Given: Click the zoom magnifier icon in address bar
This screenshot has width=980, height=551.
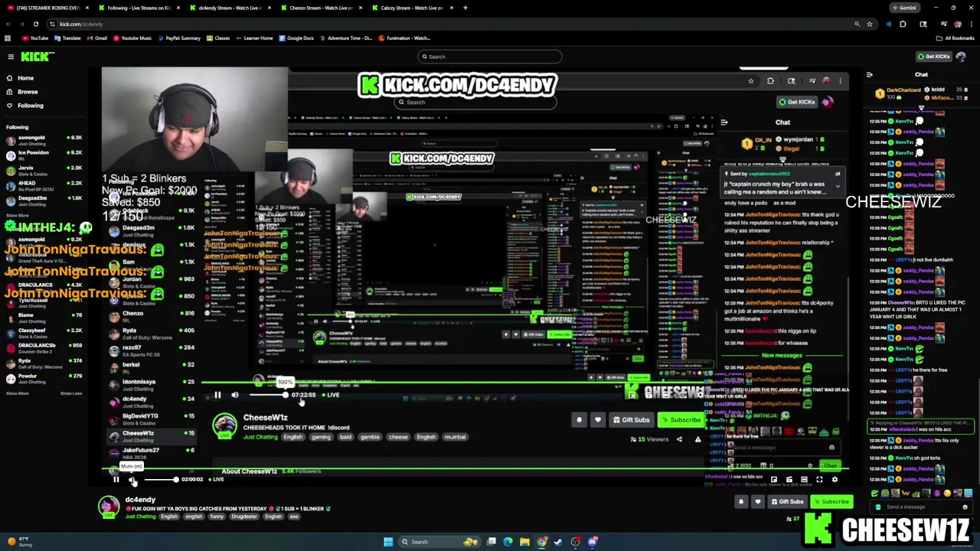Looking at the screenshot, I should click(x=857, y=24).
